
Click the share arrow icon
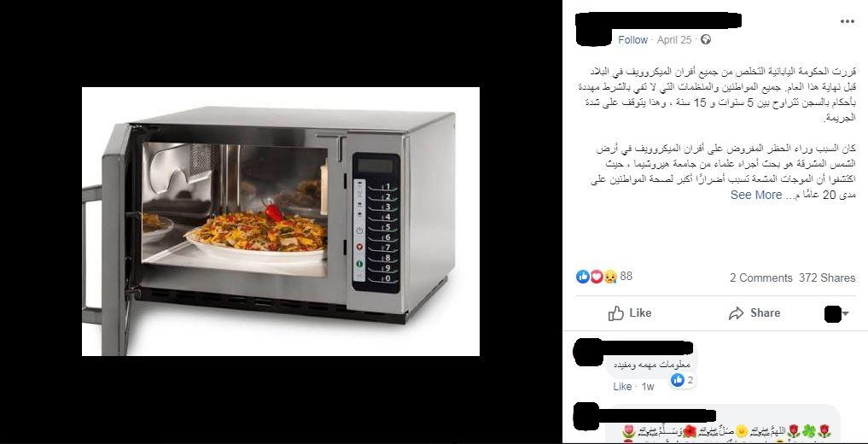tap(737, 313)
